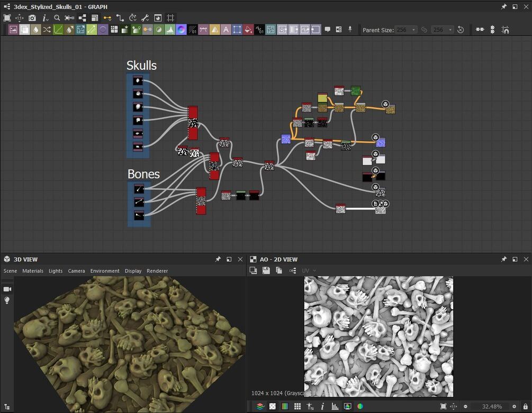Open the Environment menu in 3D view
The height and width of the screenshot is (413, 532).
click(105, 271)
